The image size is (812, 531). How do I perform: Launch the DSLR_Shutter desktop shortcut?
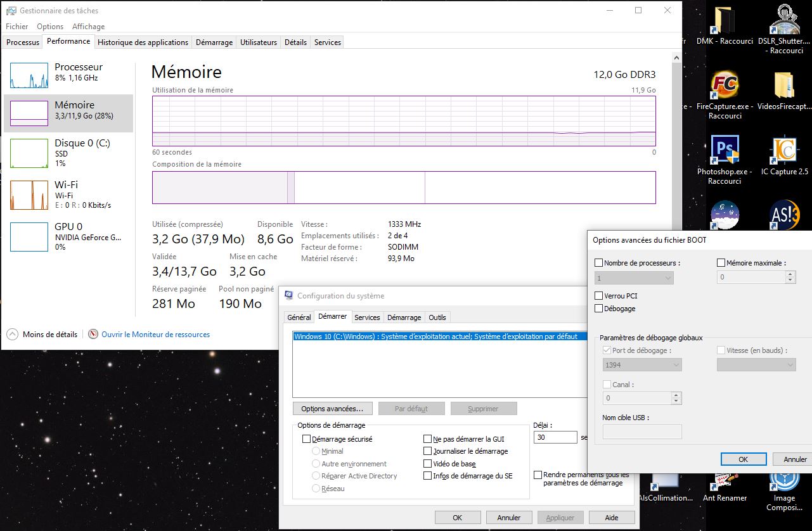click(784, 29)
